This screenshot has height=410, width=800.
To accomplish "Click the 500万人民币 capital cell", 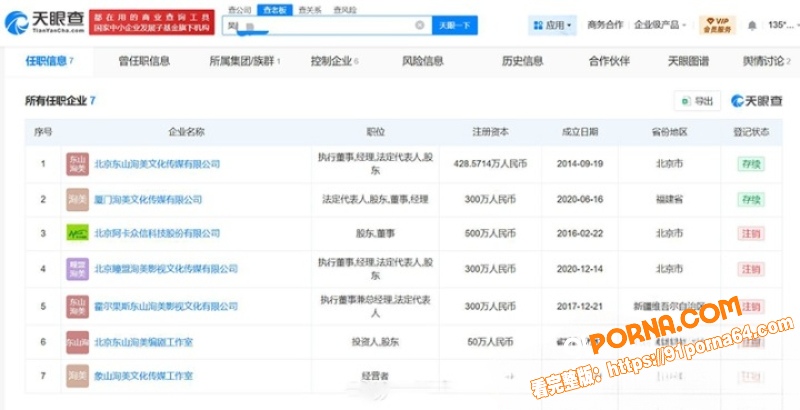I will click(490, 234).
